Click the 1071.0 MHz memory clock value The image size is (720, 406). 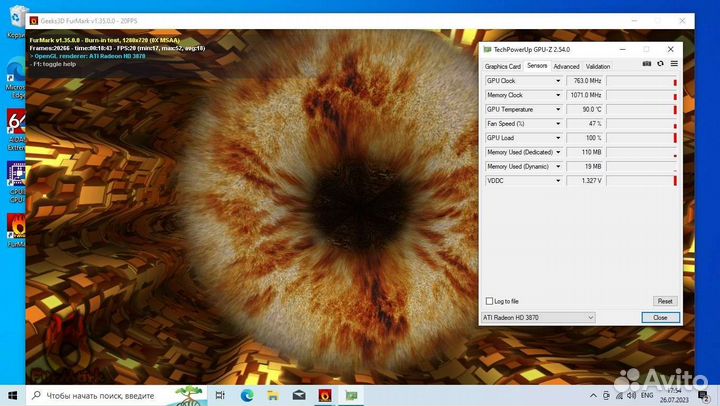(x=585, y=95)
